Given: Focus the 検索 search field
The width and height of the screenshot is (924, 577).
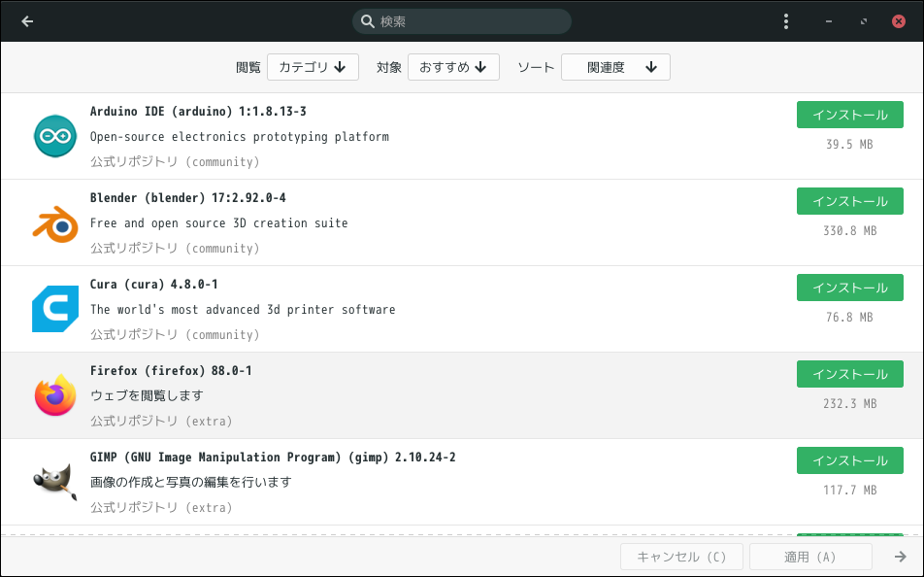Looking at the screenshot, I should tap(462, 21).
